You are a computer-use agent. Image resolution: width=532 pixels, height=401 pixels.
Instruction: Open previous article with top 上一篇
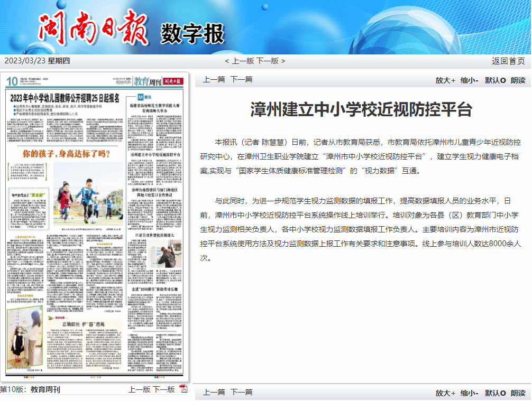pos(214,80)
